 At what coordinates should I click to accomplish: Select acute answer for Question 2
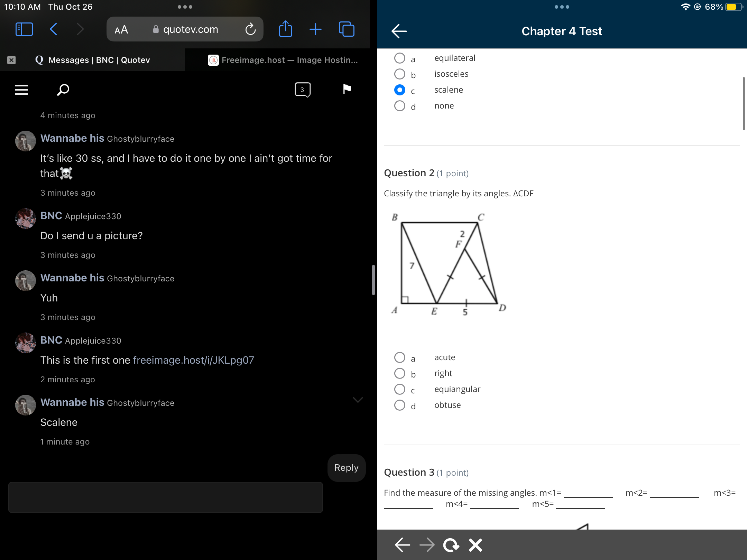[x=400, y=357]
